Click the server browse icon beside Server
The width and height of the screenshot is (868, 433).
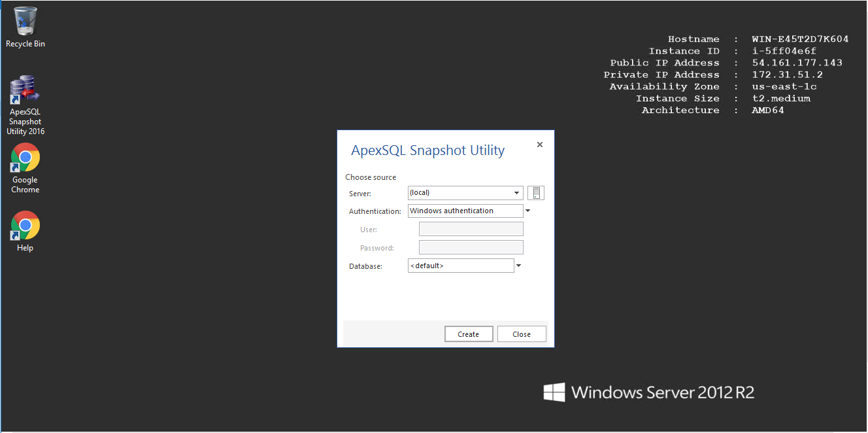tap(536, 193)
